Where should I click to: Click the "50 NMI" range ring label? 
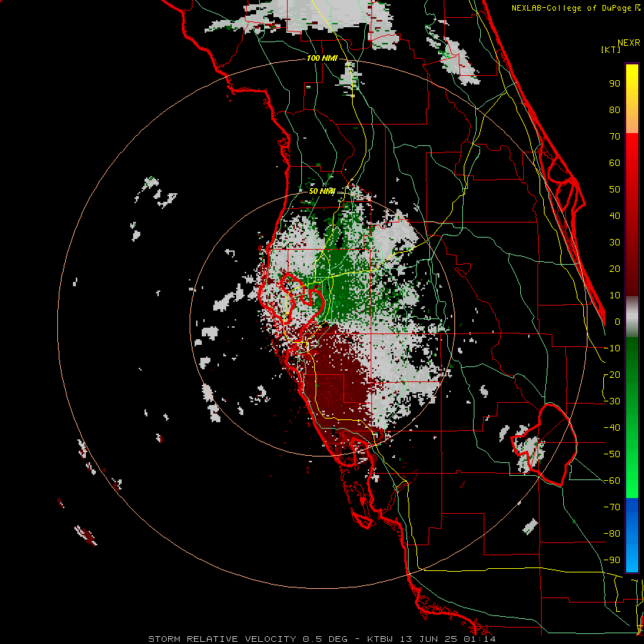(322, 191)
